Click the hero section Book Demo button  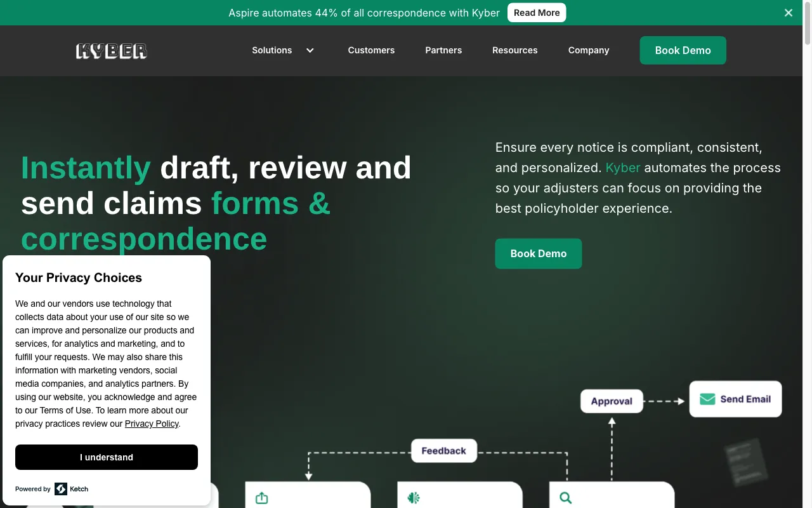539,253
